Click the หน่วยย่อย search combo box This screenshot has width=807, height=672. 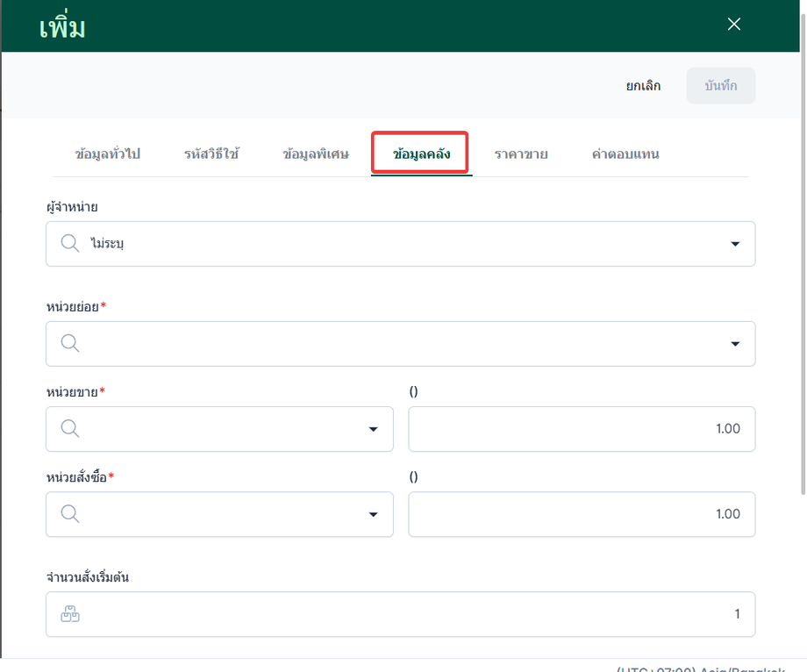coord(400,344)
